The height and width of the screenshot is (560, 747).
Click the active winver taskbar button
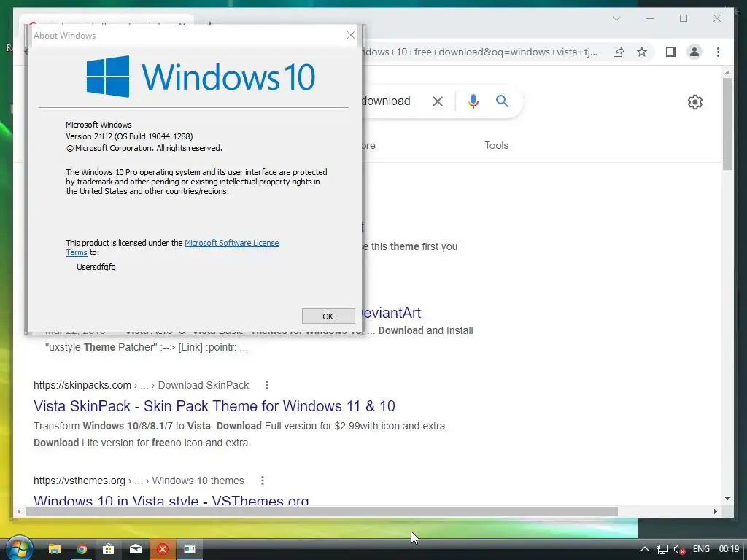[190, 549]
